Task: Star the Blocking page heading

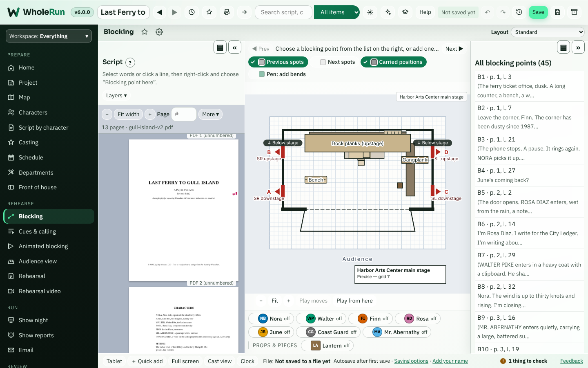Action: tap(145, 32)
